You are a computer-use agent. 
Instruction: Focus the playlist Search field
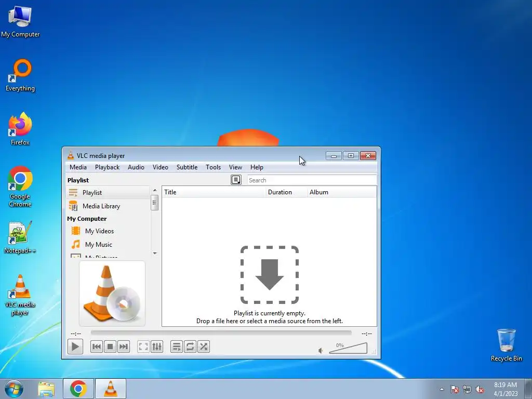[312, 180]
